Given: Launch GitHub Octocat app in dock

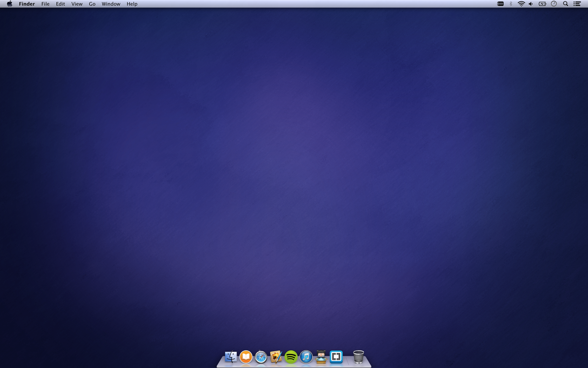Looking at the screenshot, I should coord(321,357).
